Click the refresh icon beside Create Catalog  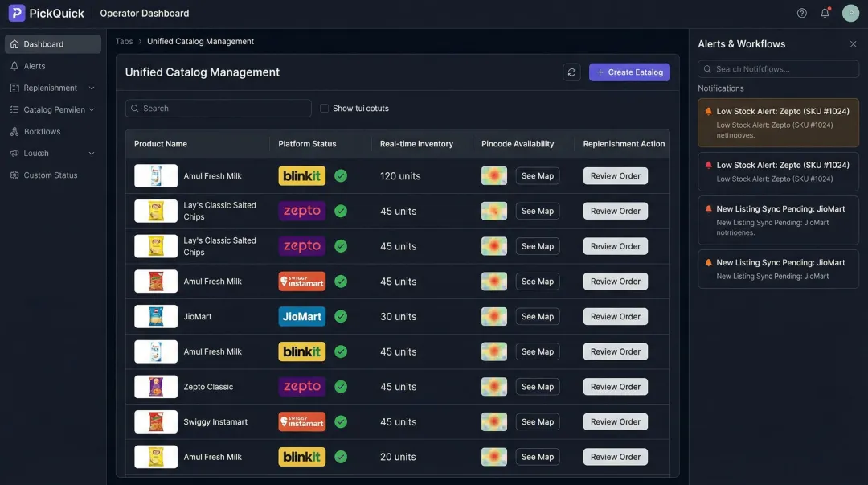(571, 71)
